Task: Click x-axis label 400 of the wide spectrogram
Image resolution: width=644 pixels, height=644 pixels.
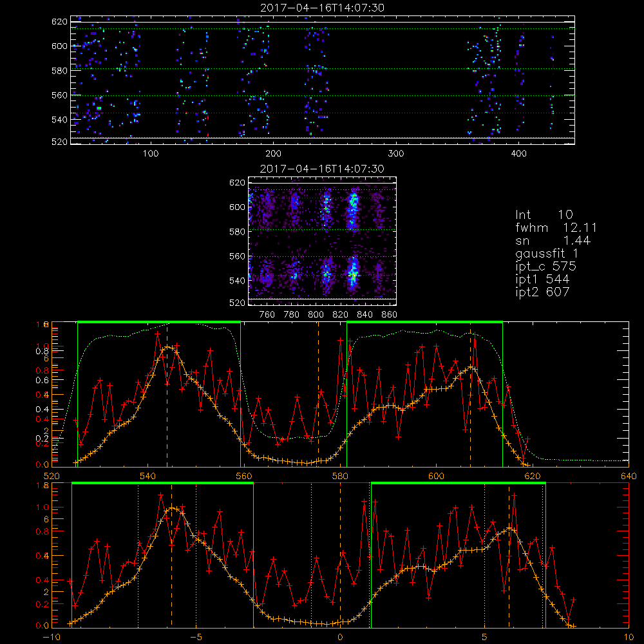Action: pos(518,154)
